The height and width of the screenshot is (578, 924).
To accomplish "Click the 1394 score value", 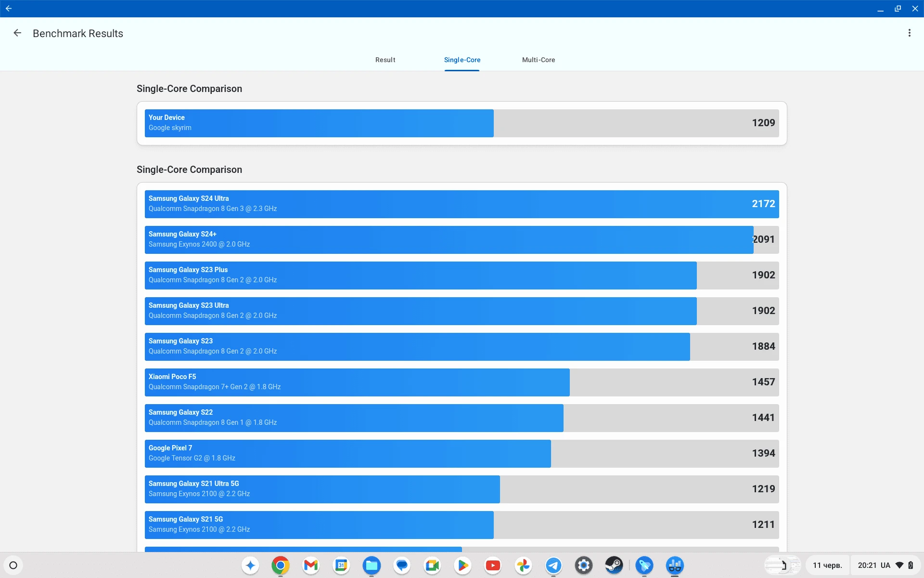I will coord(763,453).
